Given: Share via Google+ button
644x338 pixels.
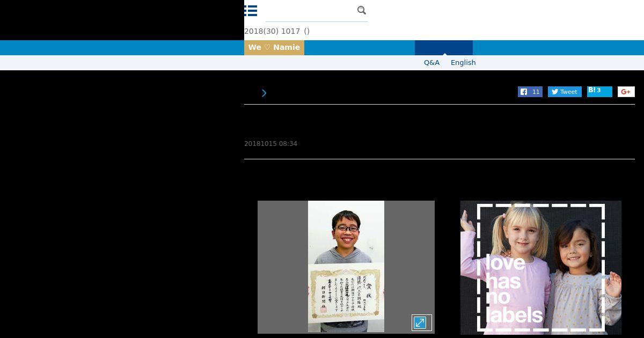Looking at the screenshot, I should (x=626, y=92).
